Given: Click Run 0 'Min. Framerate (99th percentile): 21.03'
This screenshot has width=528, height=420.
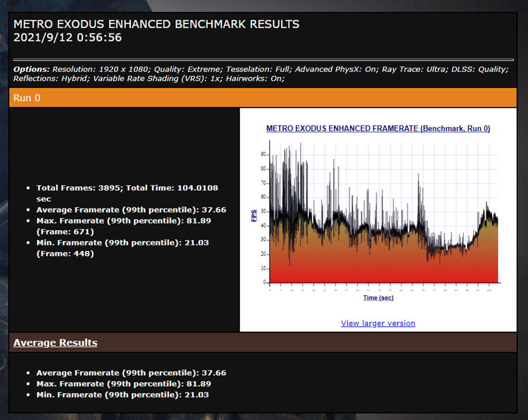Looking at the screenshot, I should pyautogui.click(x=123, y=243).
